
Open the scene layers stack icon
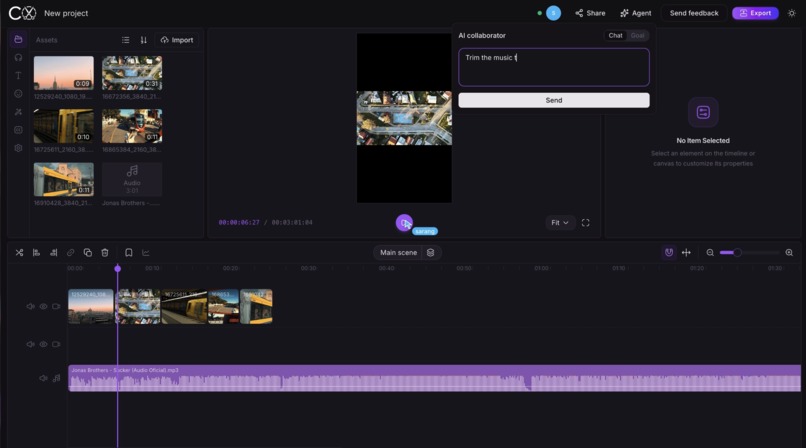click(x=431, y=253)
